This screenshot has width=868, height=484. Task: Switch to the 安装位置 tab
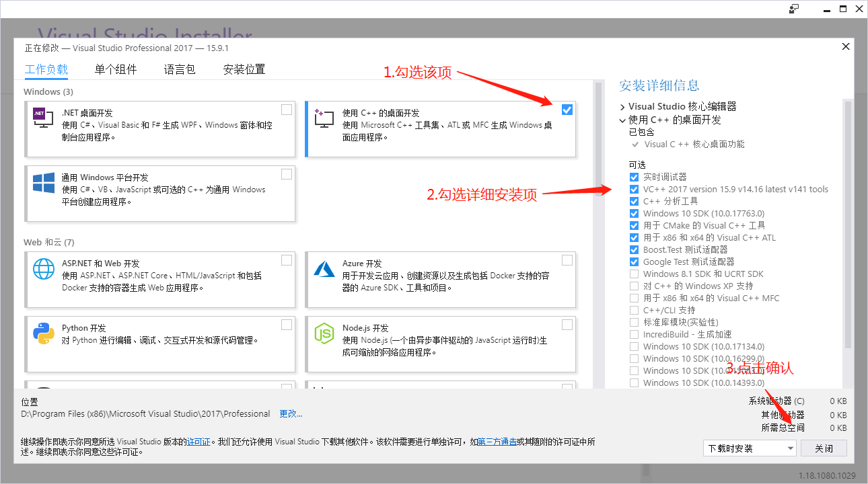click(x=244, y=69)
